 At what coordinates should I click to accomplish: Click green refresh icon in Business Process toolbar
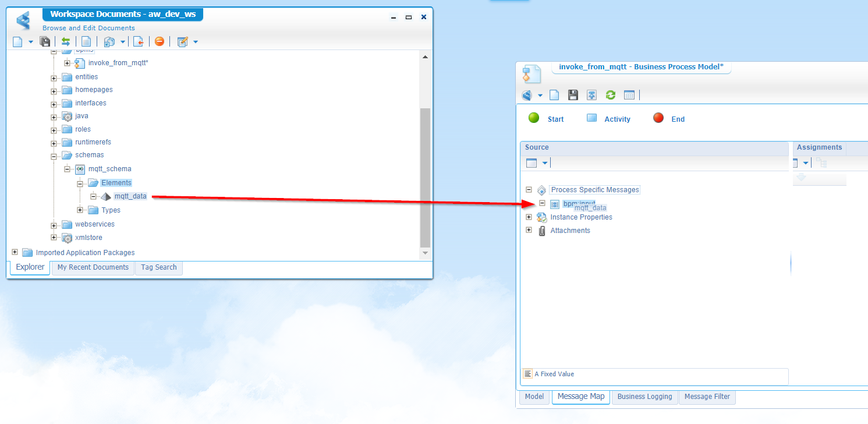pyautogui.click(x=610, y=95)
